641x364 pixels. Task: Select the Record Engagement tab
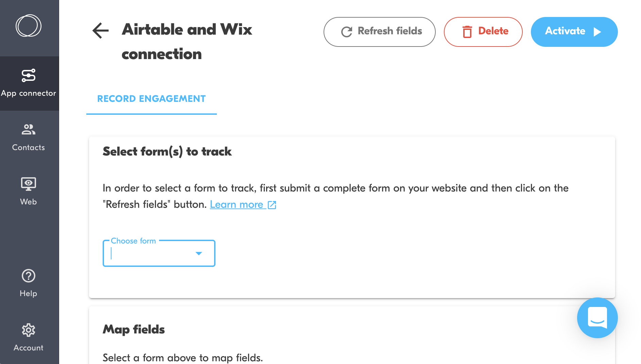pos(152,99)
